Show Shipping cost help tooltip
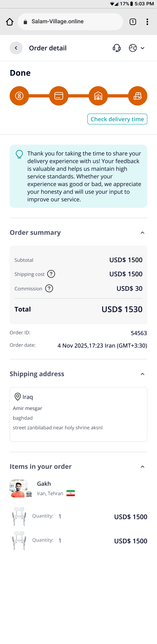 (51, 274)
